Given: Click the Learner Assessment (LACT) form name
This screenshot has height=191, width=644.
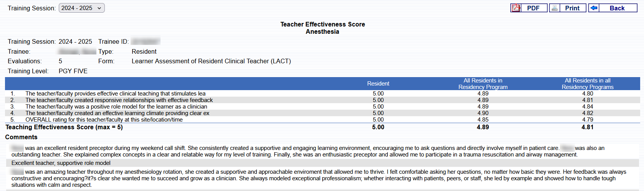Looking at the screenshot, I should point(211,61).
